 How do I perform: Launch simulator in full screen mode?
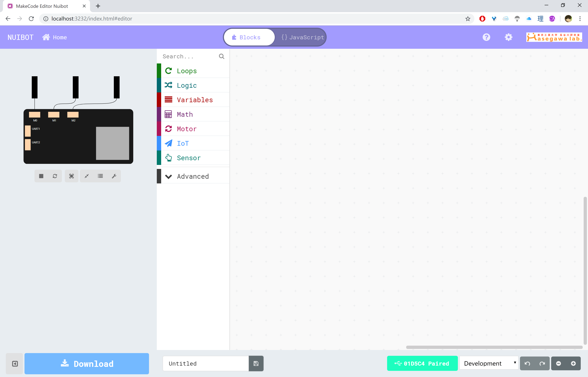71,176
